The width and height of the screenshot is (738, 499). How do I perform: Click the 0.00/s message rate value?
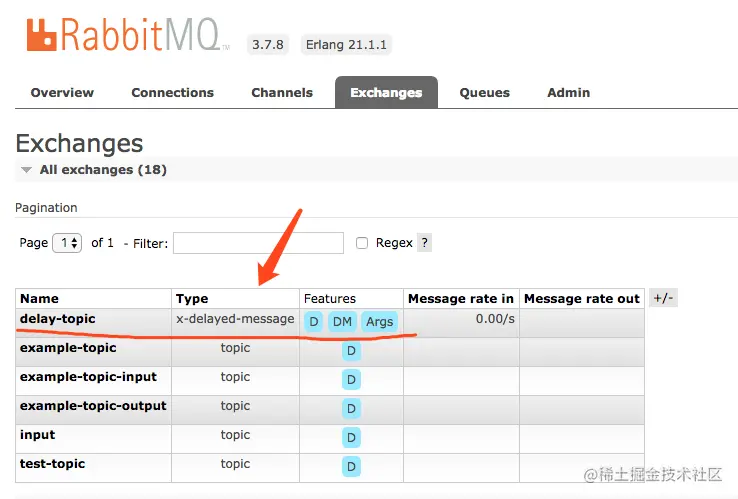pyautogui.click(x=495, y=319)
